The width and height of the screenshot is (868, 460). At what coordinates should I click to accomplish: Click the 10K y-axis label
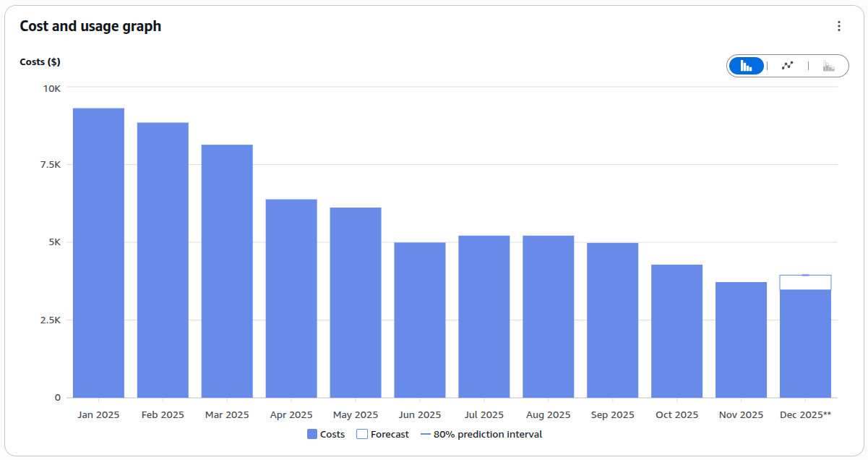[53, 88]
